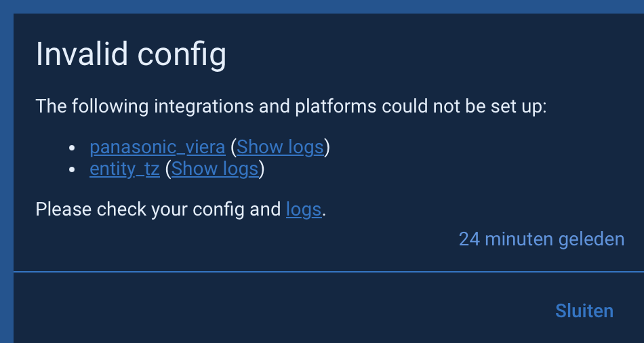Screen dimensions: 644x343
Task: Show logs for panasonic_viera
Action: 280,147
